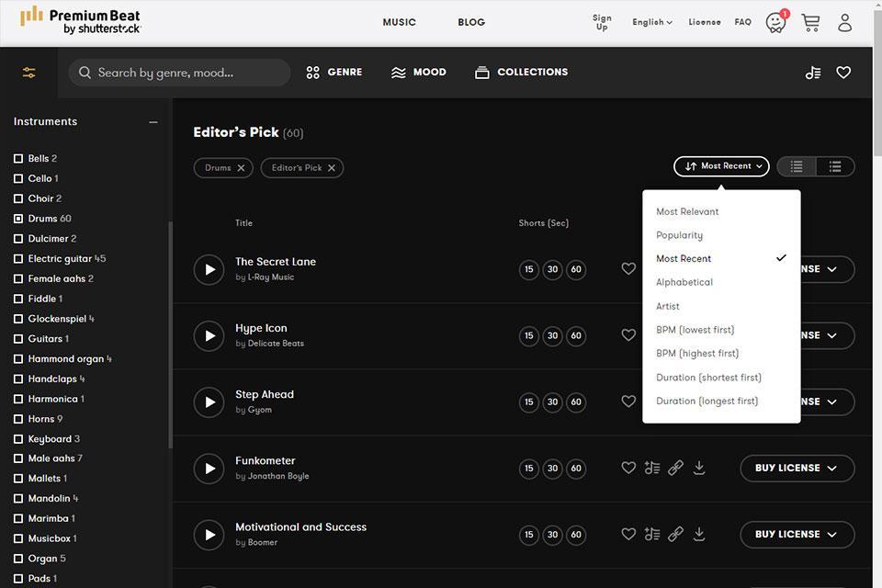Favorite The Secret Lane with heart icon
This screenshot has width=882, height=588.
(x=628, y=269)
